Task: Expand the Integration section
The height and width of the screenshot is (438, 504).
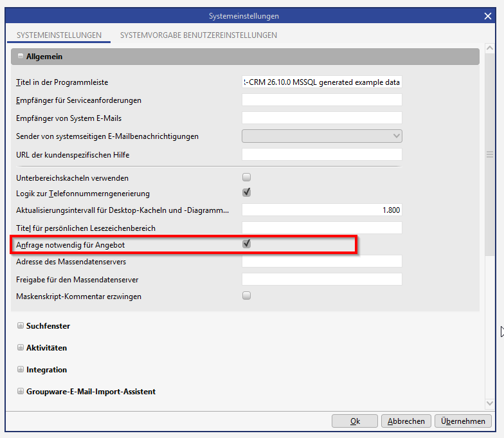Action: [21, 369]
